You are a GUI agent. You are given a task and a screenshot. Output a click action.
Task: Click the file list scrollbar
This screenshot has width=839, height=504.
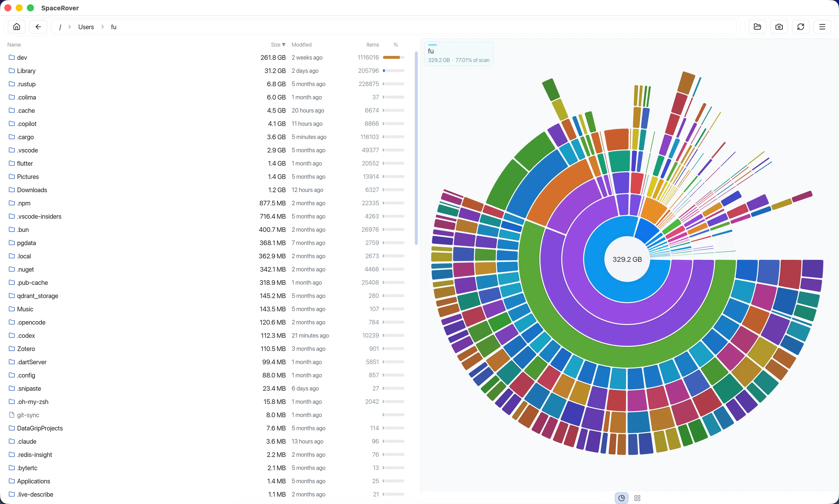click(416, 148)
